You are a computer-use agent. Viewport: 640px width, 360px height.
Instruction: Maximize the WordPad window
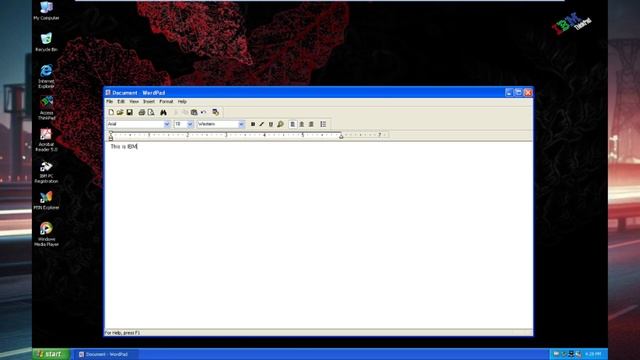(x=518, y=93)
